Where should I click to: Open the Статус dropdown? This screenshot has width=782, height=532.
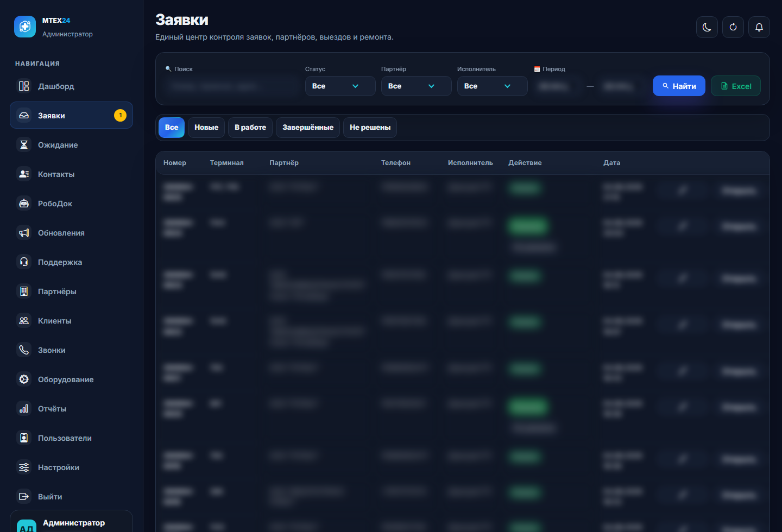(x=340, y=86)
